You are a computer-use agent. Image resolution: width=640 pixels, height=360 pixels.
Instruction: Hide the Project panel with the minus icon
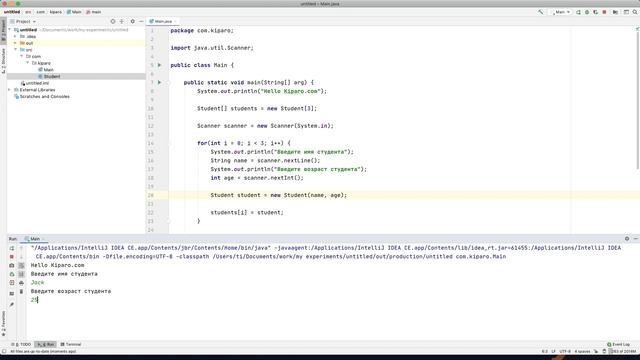(x=141, y=21)
